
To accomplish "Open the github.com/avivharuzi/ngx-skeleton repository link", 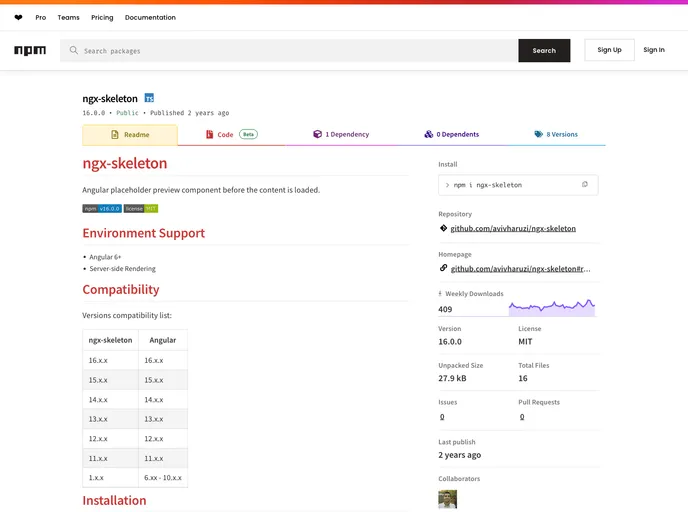I will (x=513, y=229).
